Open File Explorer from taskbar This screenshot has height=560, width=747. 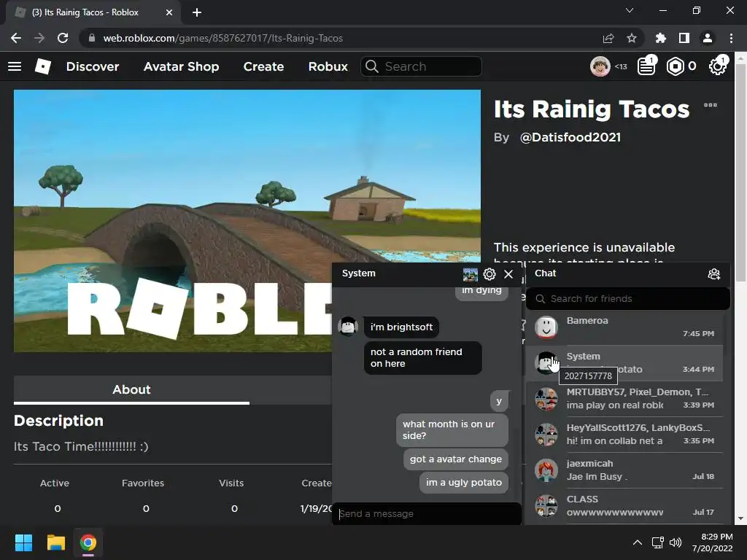tap(55, 542)
